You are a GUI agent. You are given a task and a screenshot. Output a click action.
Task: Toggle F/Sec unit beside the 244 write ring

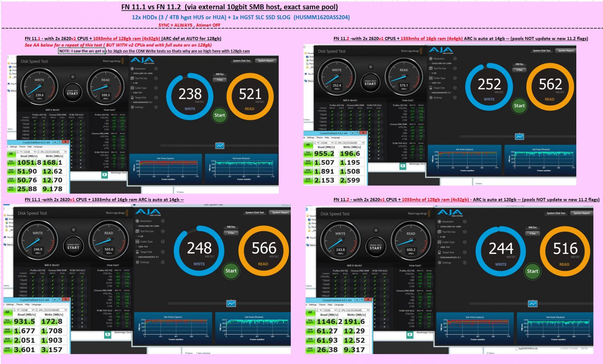click(x=533, y=233)
